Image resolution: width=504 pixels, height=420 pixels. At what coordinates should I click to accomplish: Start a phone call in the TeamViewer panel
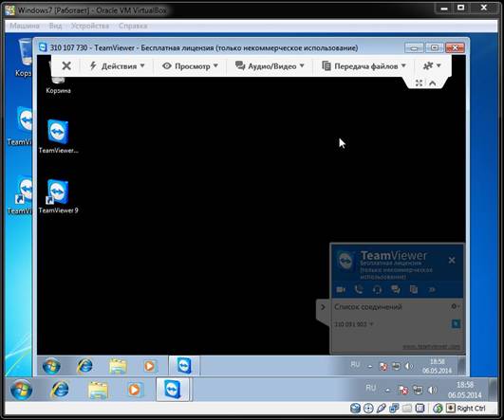click(x=359, y=289)
